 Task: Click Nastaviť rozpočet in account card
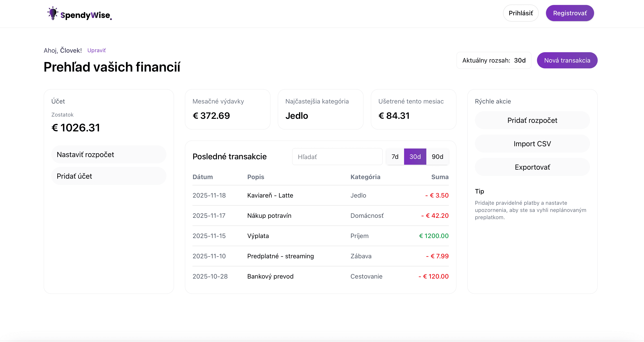109,155
